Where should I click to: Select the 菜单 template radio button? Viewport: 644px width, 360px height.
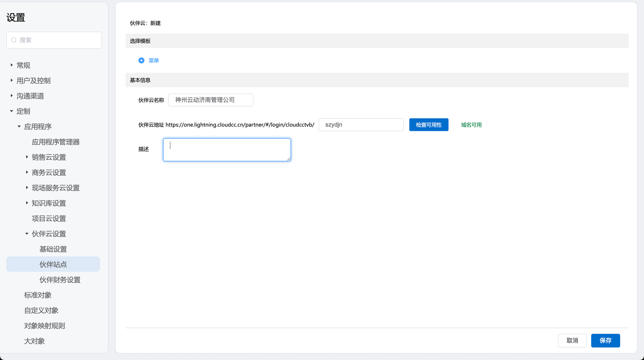pyautogui.click(x=141, y=60)
